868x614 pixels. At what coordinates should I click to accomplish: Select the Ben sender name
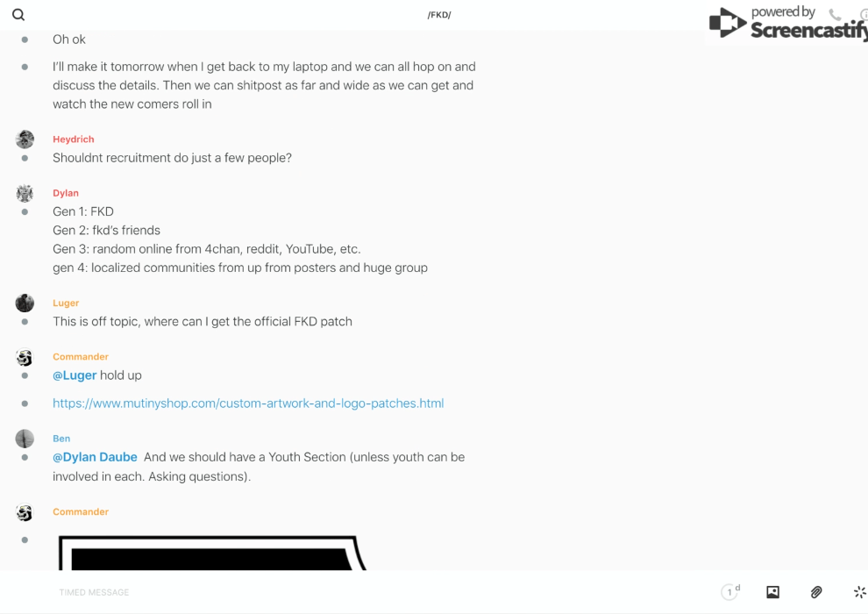(61, 439)
